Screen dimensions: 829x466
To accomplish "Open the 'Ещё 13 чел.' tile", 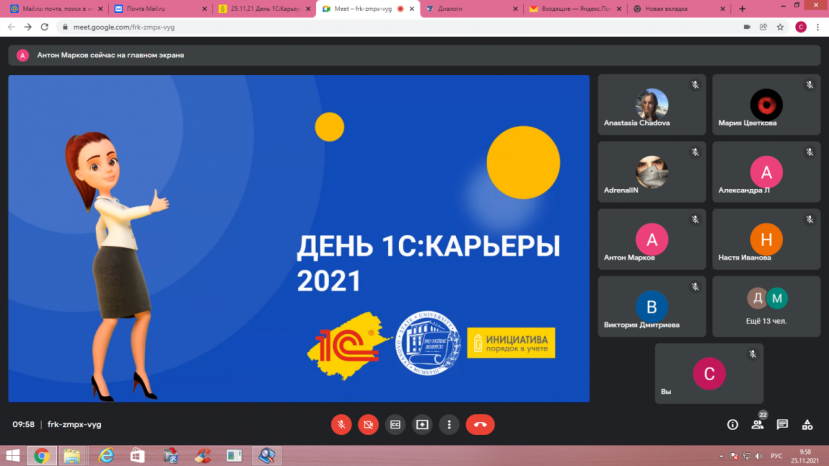I will coord(766,306).
